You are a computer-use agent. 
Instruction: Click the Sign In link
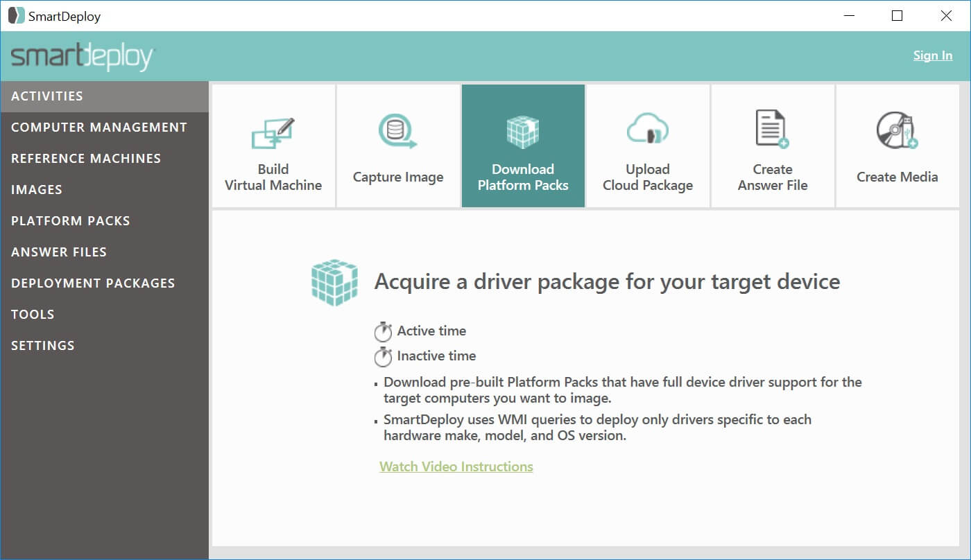tap(932, 55)
